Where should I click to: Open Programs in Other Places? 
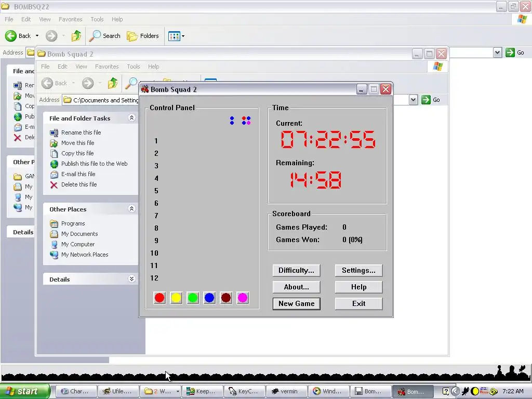(x=73, y=223)
